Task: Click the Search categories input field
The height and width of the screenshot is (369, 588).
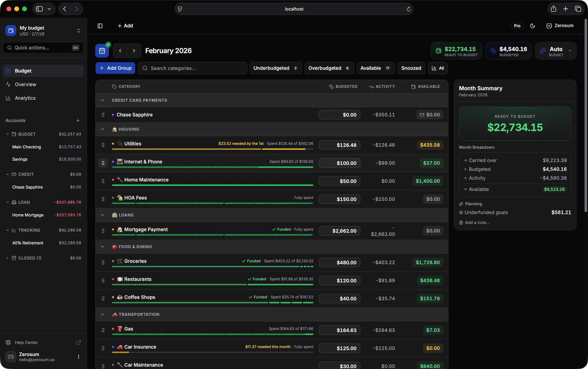Action: tap(192, 68)
